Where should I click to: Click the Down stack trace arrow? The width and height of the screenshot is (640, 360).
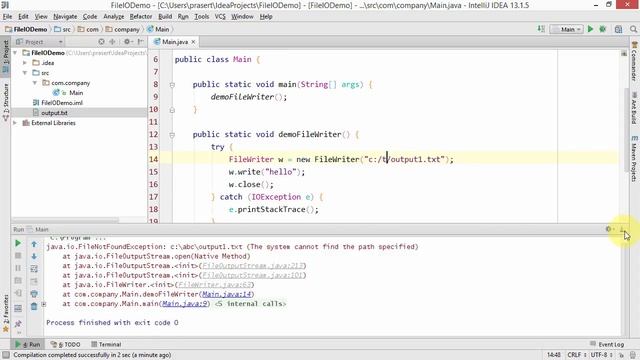pyautogui.click(x=34, y=256)
